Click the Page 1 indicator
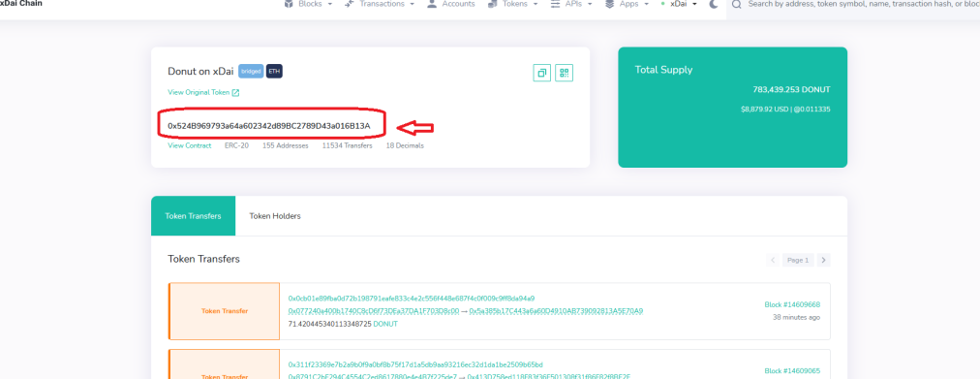Screen dimensions: 980x379 click(798, 260)
